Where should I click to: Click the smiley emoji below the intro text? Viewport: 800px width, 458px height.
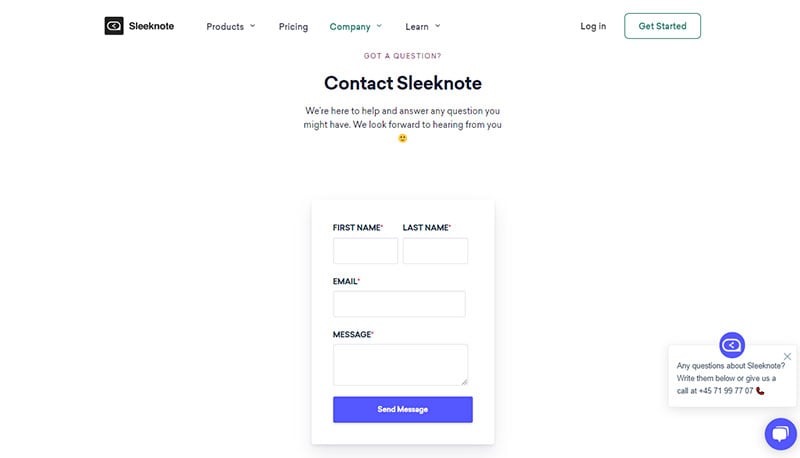403,138
